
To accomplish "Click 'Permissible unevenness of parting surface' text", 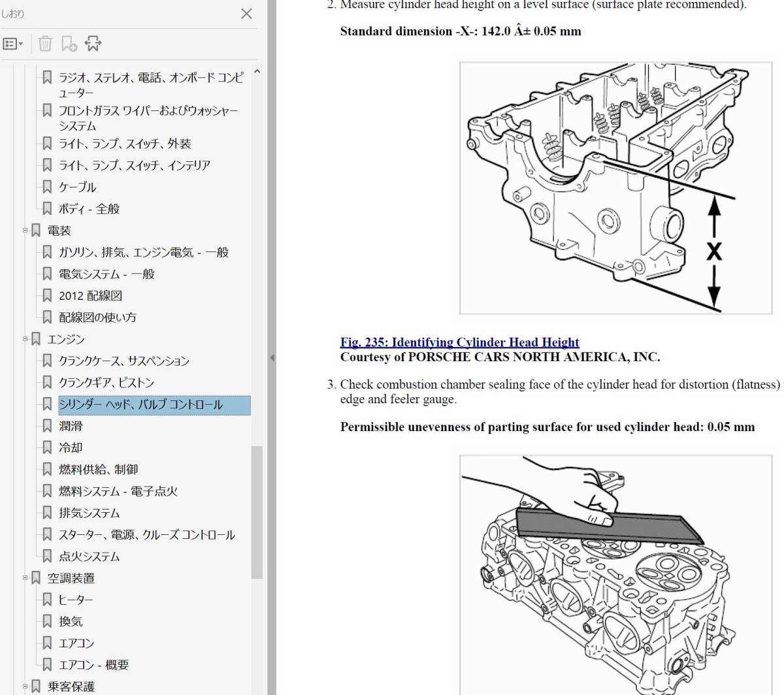I will click(547, 427).
